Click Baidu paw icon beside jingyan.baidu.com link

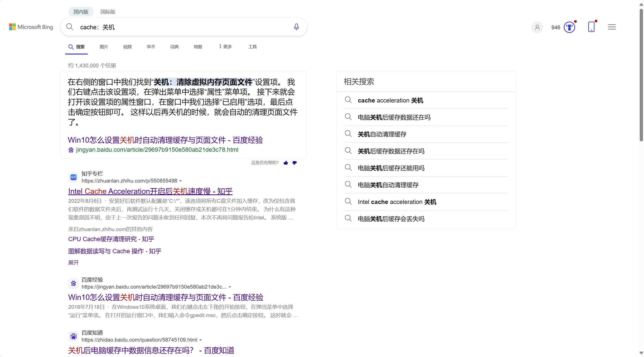71,150
